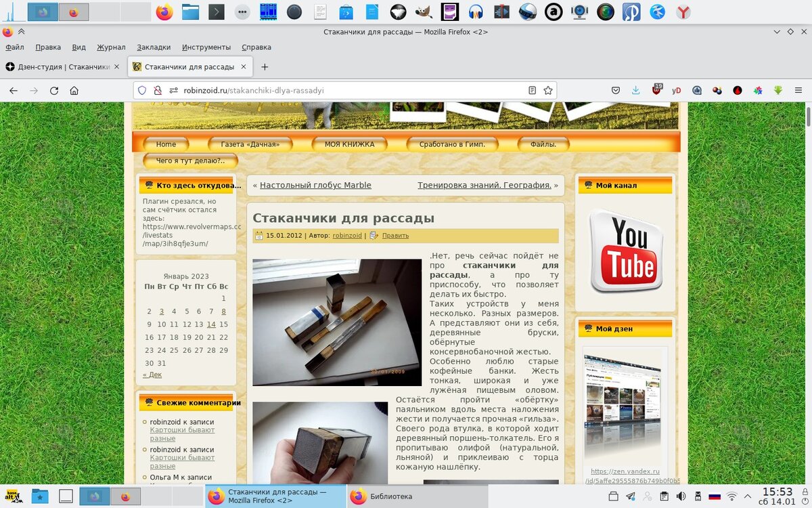
Task: Switch keyboard layout via the Russian flag
Action: tap(715, 496)
